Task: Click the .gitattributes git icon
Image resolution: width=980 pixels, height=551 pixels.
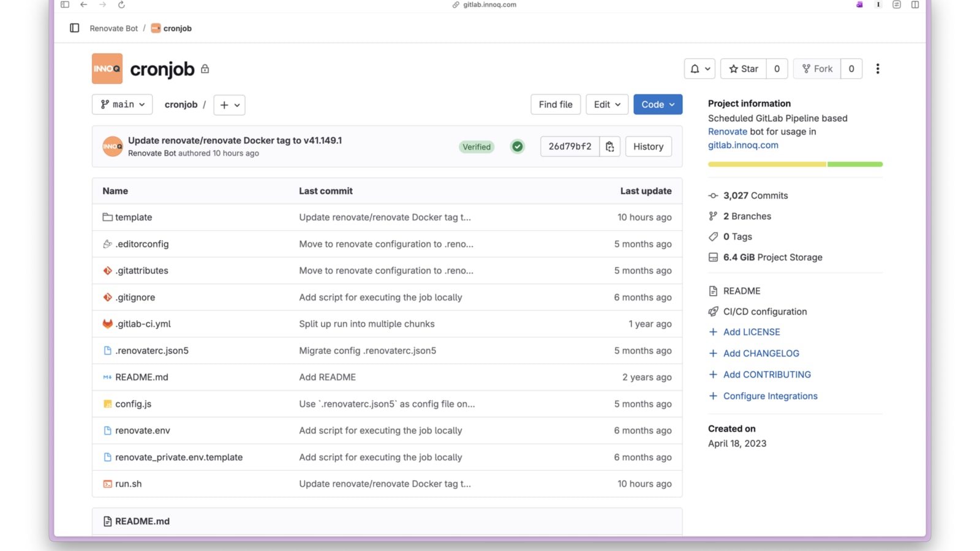Action: pyautogui.click(x=107, y=271)
